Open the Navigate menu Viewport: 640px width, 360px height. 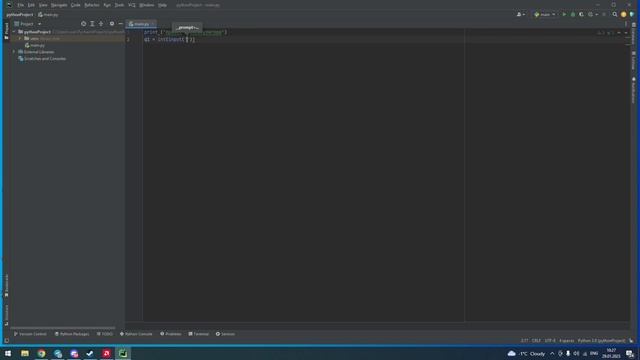(x=59, y=5)
